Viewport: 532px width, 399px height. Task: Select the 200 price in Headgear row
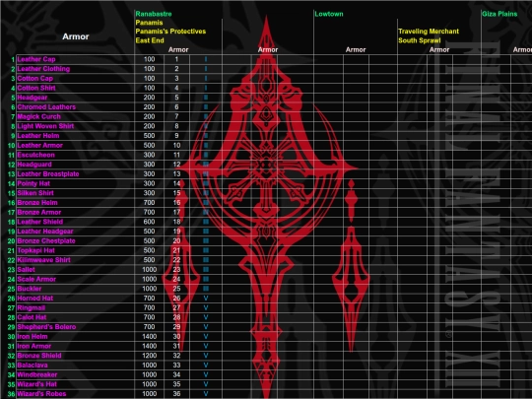pos(150,98)
